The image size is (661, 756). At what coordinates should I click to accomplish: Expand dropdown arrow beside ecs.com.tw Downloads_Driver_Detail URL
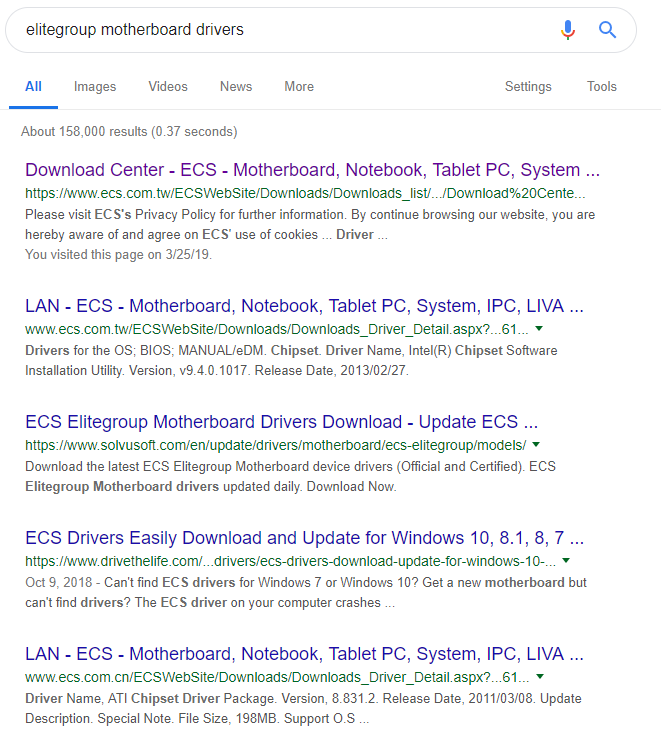[539, 329]
